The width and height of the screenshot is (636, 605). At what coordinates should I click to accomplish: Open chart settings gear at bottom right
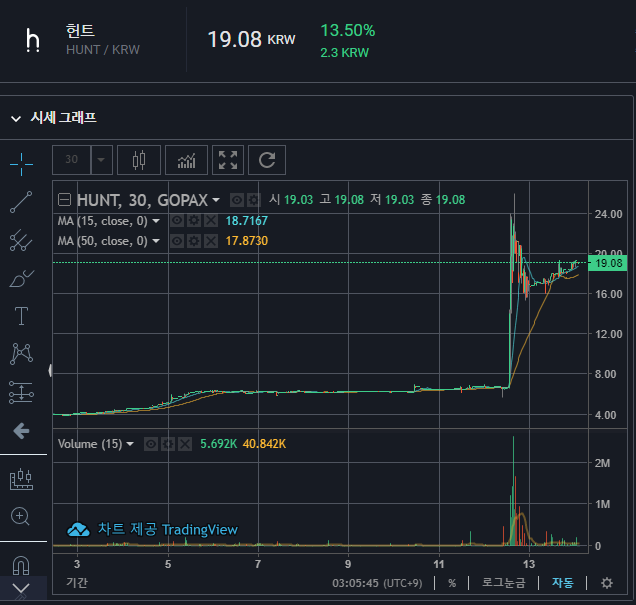tap(607, 583)
